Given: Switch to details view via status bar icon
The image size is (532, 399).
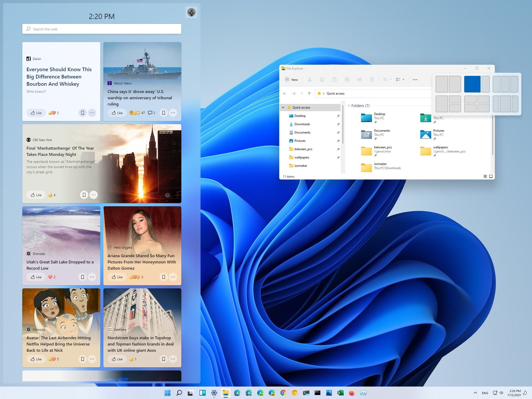Looking at the screenshot, I should point(485,176).
